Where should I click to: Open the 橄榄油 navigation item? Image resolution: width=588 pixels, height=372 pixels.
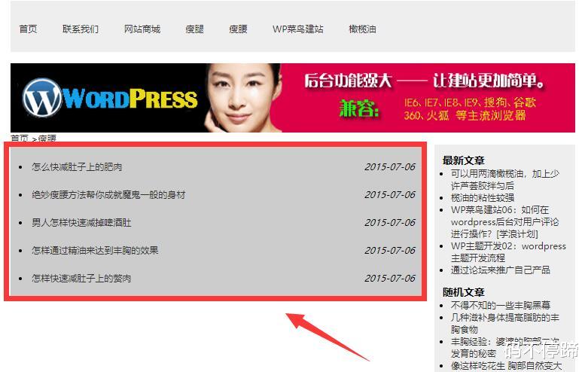(362, 29)
